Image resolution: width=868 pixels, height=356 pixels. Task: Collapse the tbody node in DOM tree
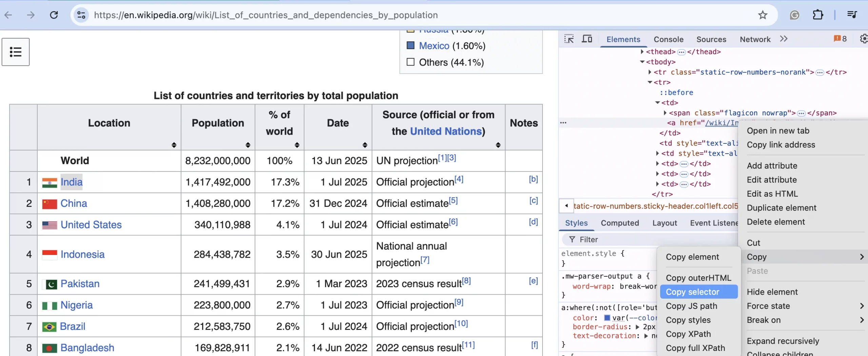(642, 62)
